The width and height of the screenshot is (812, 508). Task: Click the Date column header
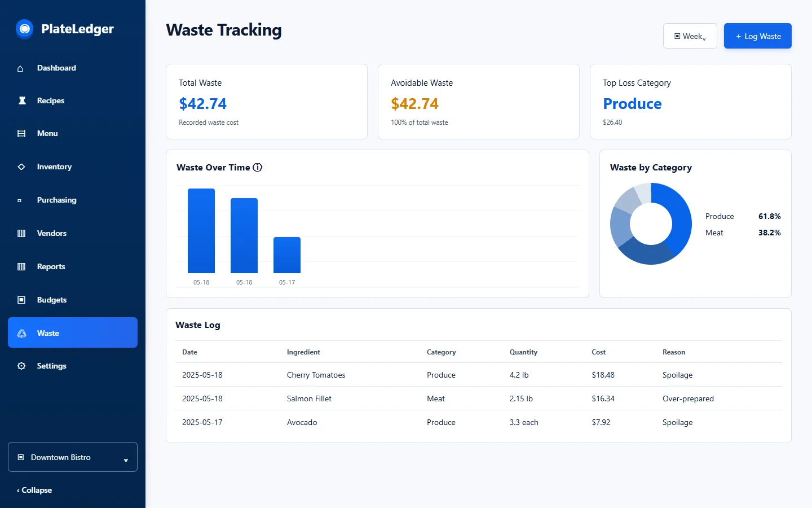[x=189, y=352]
